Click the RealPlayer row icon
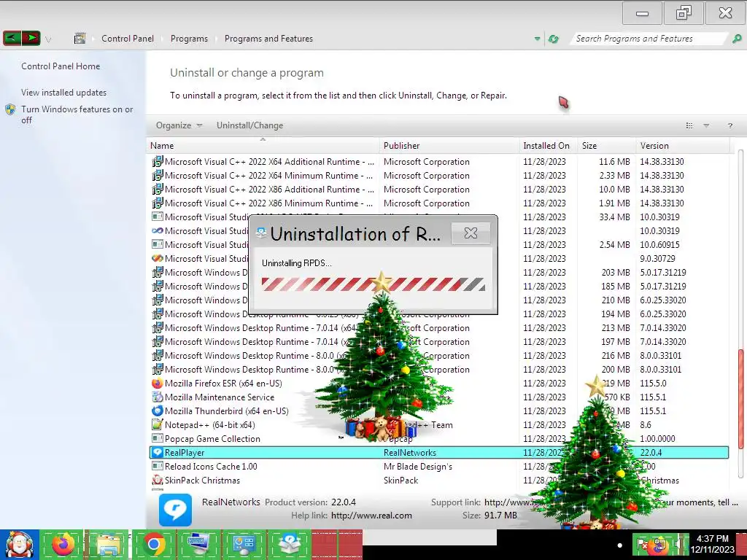Image resolution: width=747 pixels, height=560 pixels. coord(158,452)
